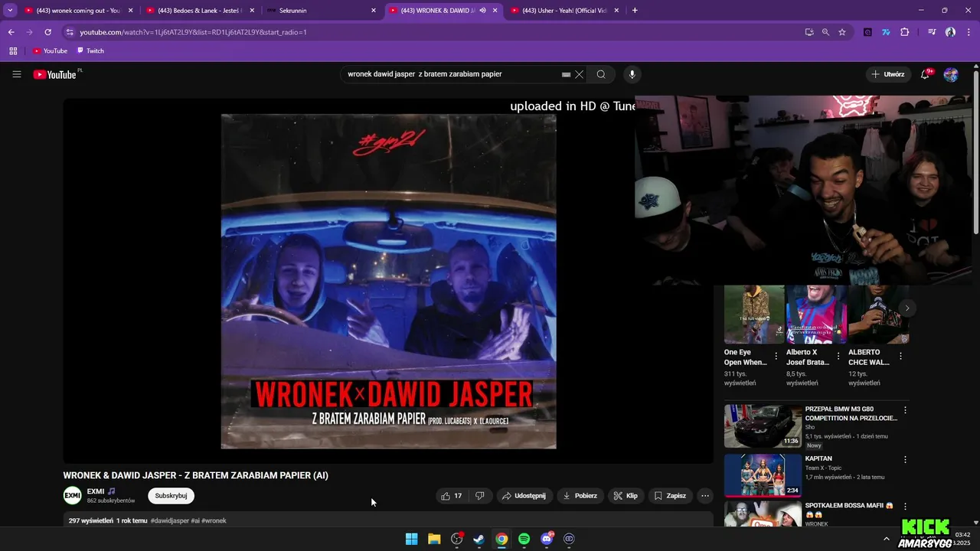980x551 pixels.
Task: Click the page vertical scrollbar
Action: (x=976, y=153)
